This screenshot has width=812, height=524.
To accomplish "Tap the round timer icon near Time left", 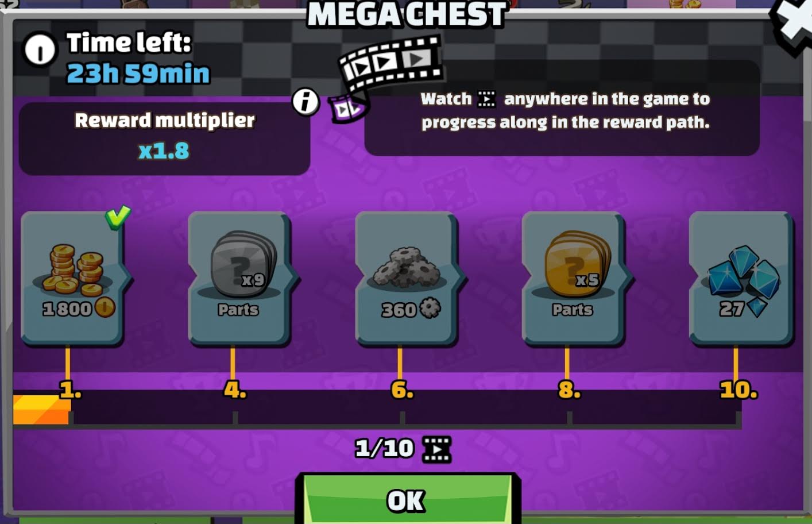I will pyautogui.click(x=40, y=50).
